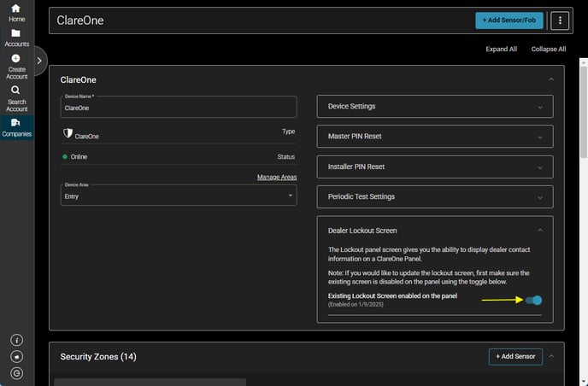Expand Master PIN Reset section
The height and width of the screenshot is (386, 588).
(x=435, y=137)
